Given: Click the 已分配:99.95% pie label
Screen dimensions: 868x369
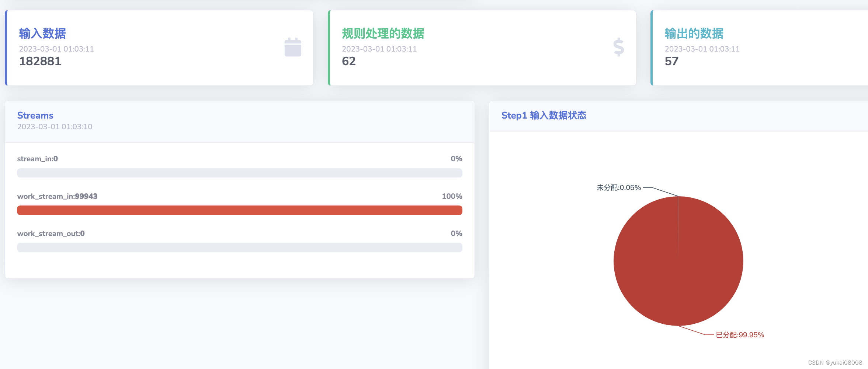Looking at the screenshot, I should click(x=740, y=335).
